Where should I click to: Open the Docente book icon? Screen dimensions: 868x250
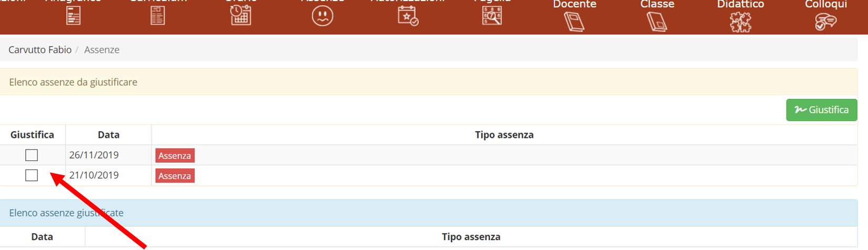[x=574, y=22]
